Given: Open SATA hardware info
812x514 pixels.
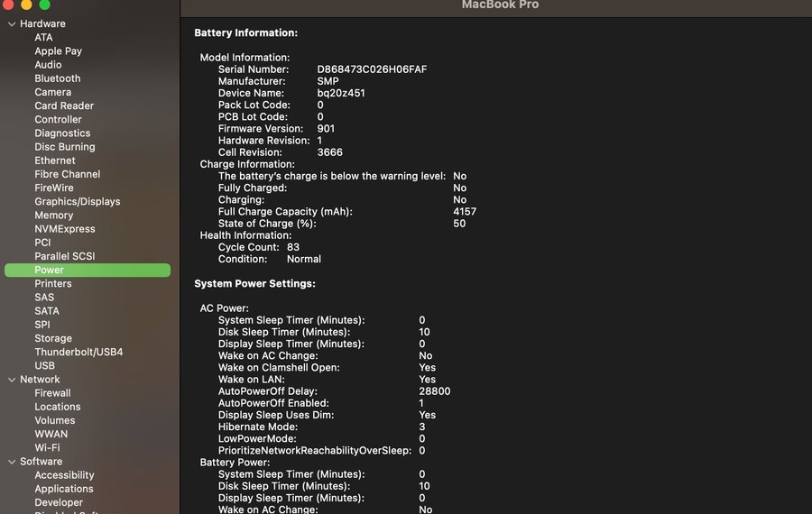Looking at the screenshot, I should tap(47, 311).
